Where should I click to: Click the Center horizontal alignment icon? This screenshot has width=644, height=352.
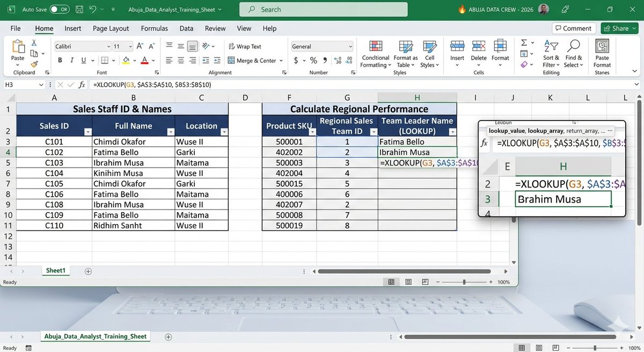(x=181, y=61)
